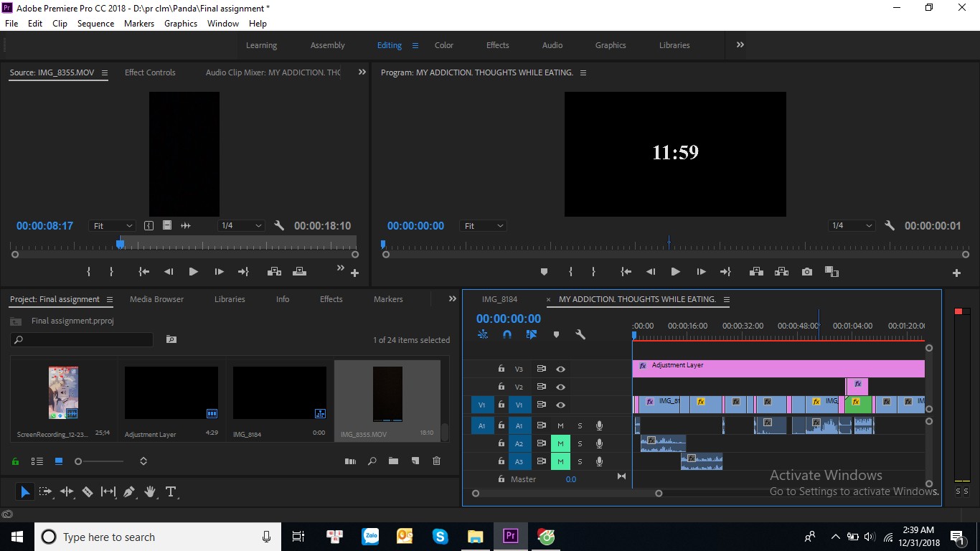Select ScreenRecording thumbnail in Project panel
Viewport: 980px width, 551px height.
pos(63,392)
